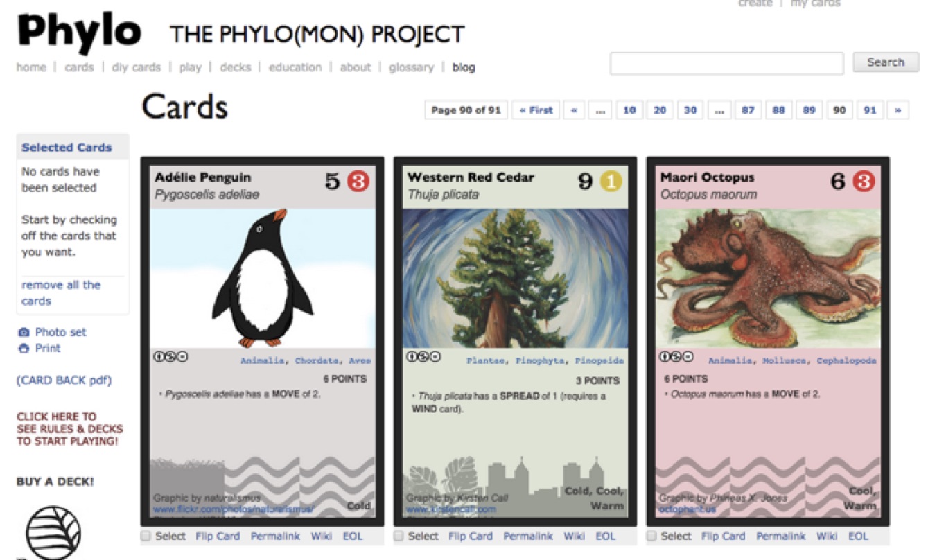Viewport: 928px width, 560px height.
Task: Click the red 3 circle on Adélie Penguin card
Action: click(x=358, y=182)
